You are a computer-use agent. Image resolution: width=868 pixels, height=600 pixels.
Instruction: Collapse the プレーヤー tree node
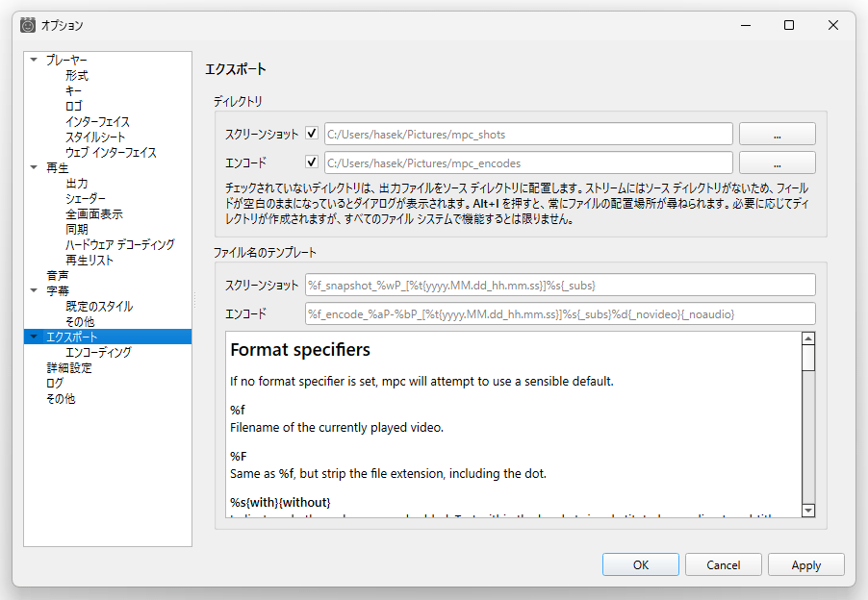click(34, 60)
